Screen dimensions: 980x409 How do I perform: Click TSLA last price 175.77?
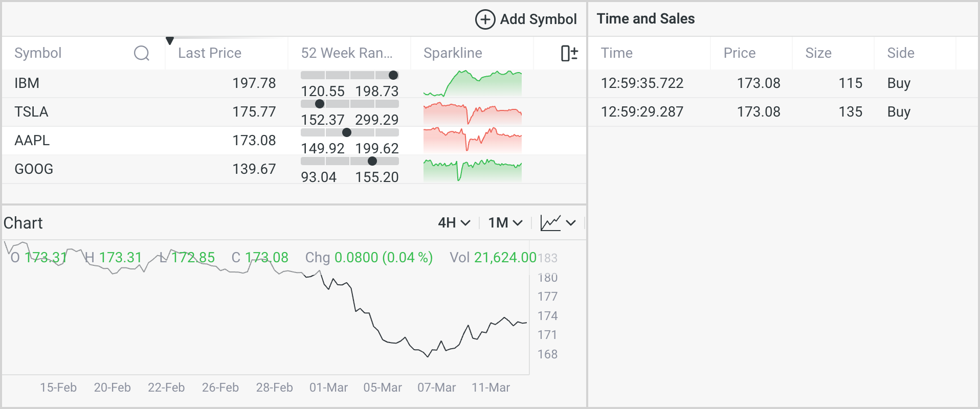pos(254,112)
